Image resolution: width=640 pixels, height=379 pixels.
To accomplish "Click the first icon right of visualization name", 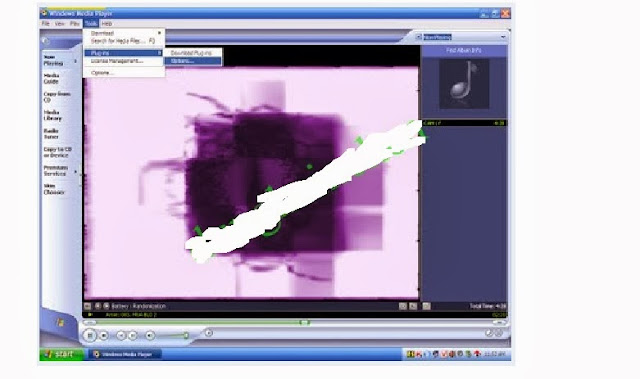I will (x=403, y=306).
